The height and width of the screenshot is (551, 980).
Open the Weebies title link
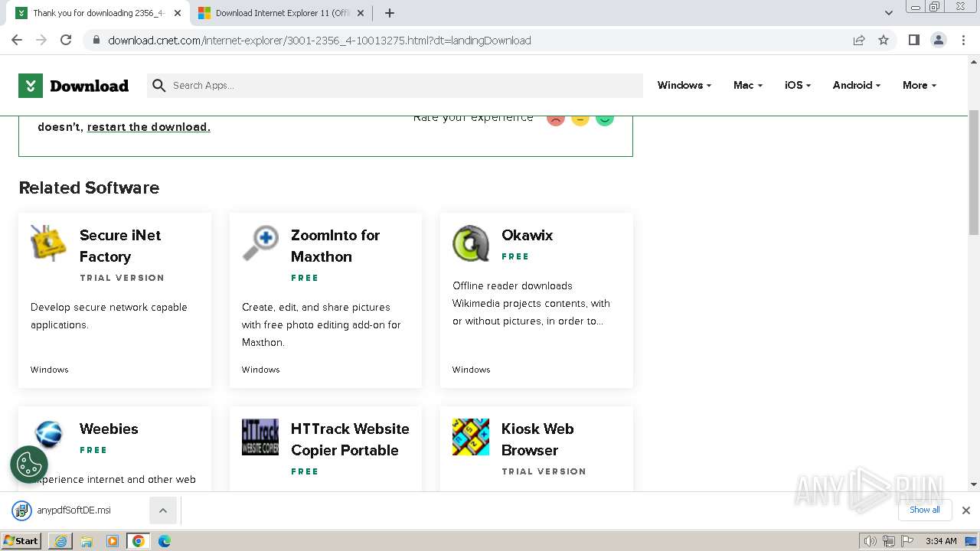pyautogui.click(x=109, y=429)
